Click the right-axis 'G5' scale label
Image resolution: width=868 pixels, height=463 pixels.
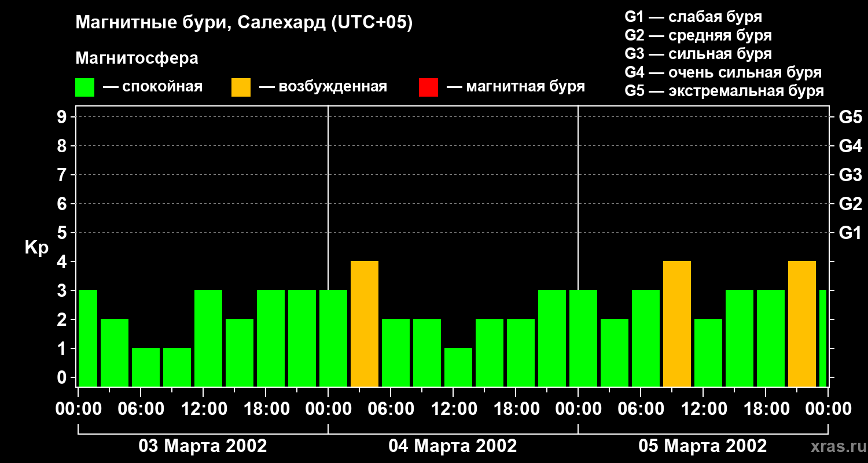[x=850, y=117]
